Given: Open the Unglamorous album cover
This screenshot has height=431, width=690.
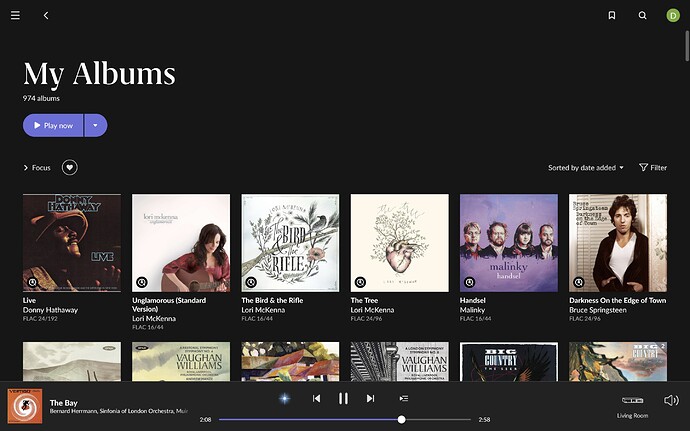Looking at the screenshot, I should pyautogui.click(x=181, y=243).
